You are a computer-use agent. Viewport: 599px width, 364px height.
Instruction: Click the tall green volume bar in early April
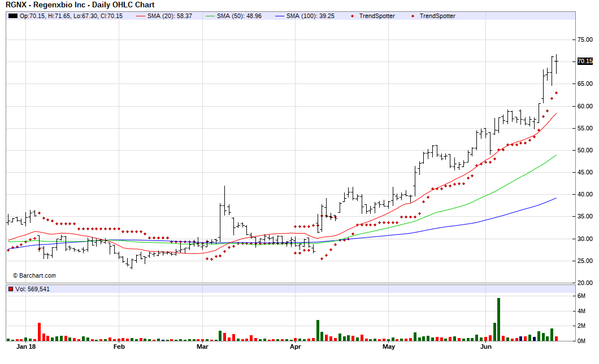[x=318, y=331]
